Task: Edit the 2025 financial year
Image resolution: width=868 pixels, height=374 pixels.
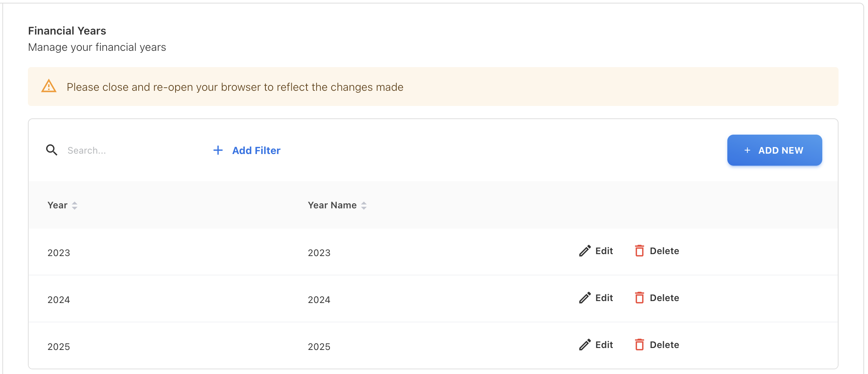Action: click(x=604, y=345)
